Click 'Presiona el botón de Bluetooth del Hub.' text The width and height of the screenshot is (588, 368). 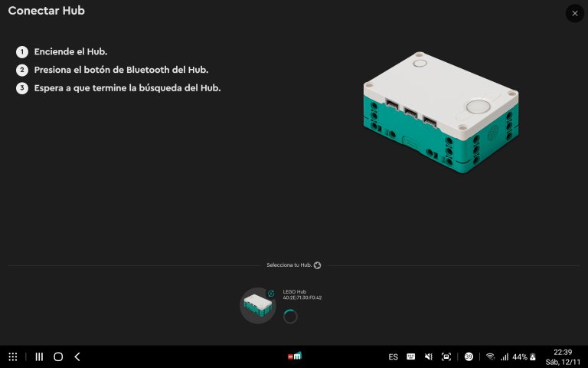pos(121,70)
